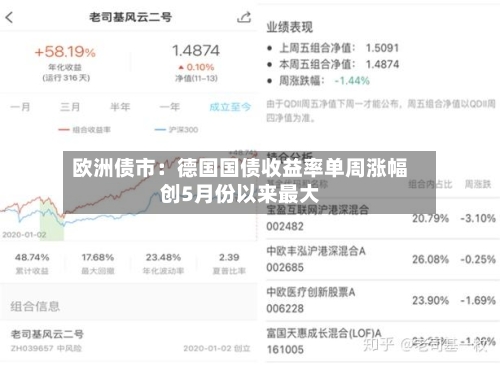Click the 23.48% annualized volatility stat
The height and width of the screenshot is (366, 500).
163,257
